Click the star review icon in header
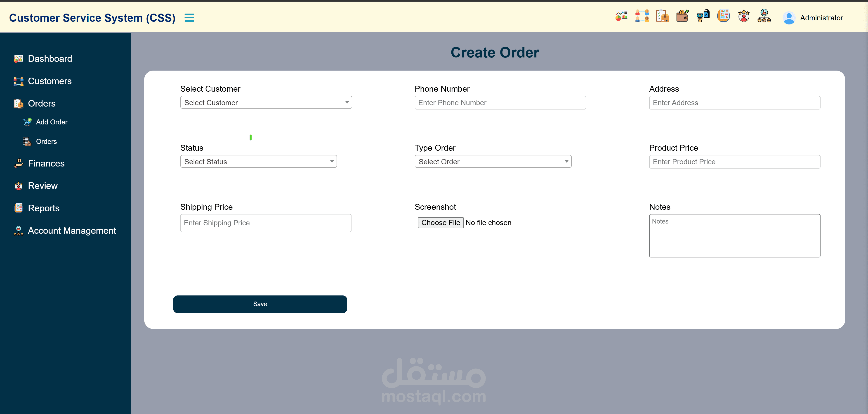868x414 pixels. coord(744,16)
